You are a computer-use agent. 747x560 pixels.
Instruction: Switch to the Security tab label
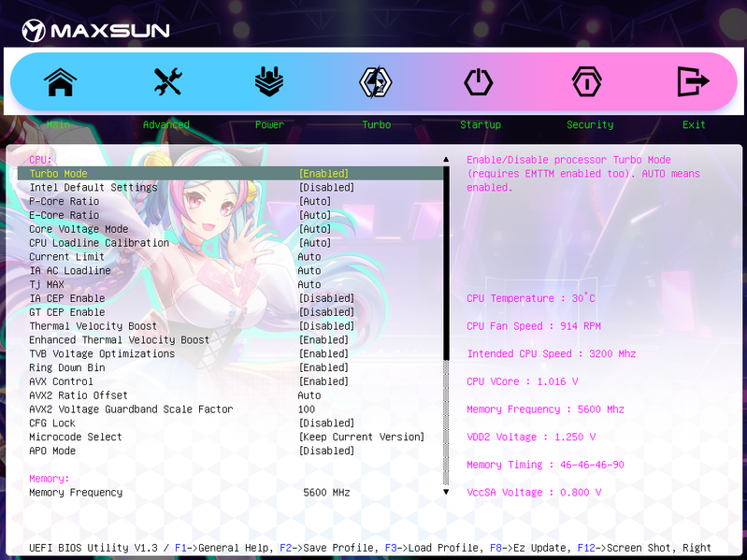[x=590, y=124]
